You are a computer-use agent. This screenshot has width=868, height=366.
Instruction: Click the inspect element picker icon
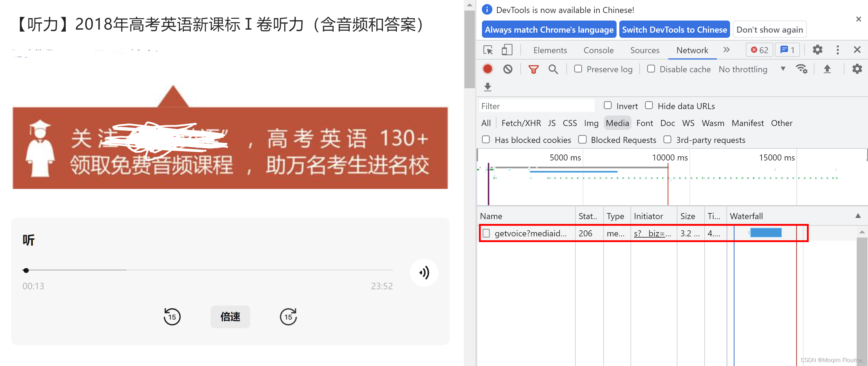pyautogui.click(x=488, y=50)
